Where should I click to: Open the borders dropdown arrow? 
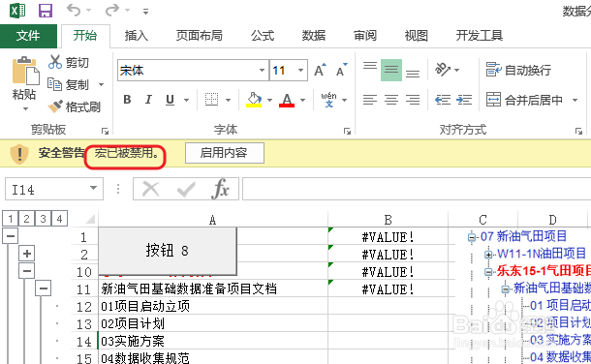(x=228, y=100)
